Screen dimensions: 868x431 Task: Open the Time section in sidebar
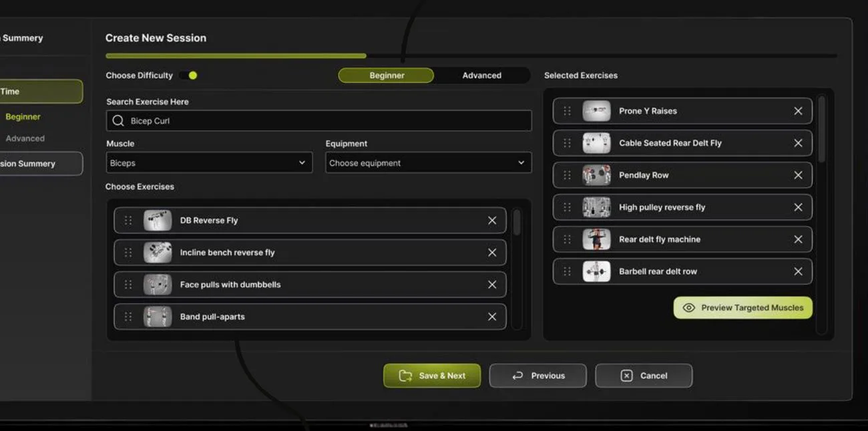(40, 92)
